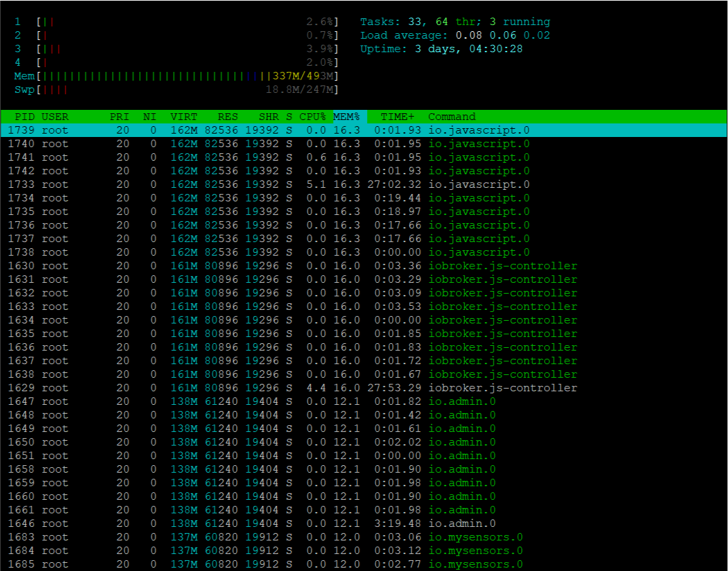Sort by the TIME+ column header
Image resolution: width=728 pixels, height=571 pixels.
pos(398,117)
